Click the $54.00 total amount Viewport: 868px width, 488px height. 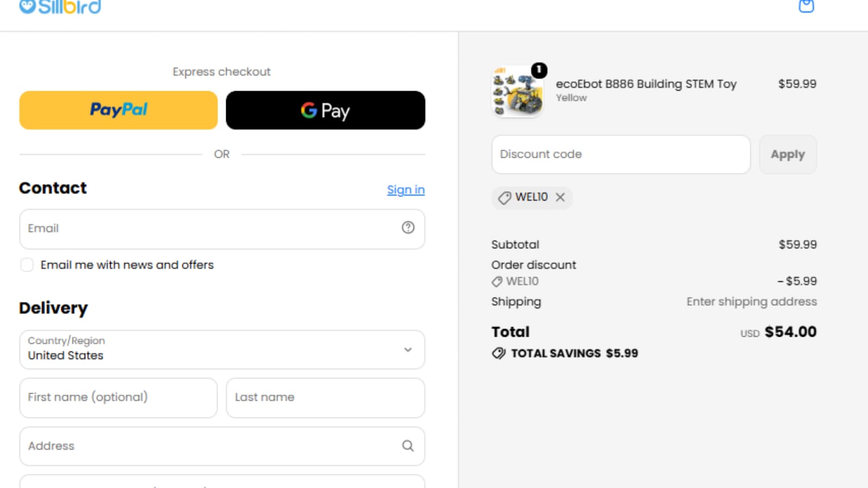coord(790,332)
